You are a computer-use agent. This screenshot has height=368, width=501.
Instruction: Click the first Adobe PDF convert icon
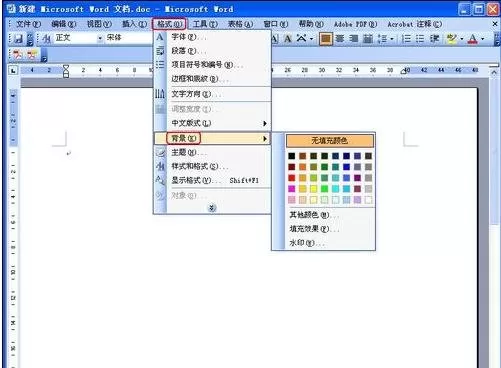pyautogui.click(x=17, y=55)
